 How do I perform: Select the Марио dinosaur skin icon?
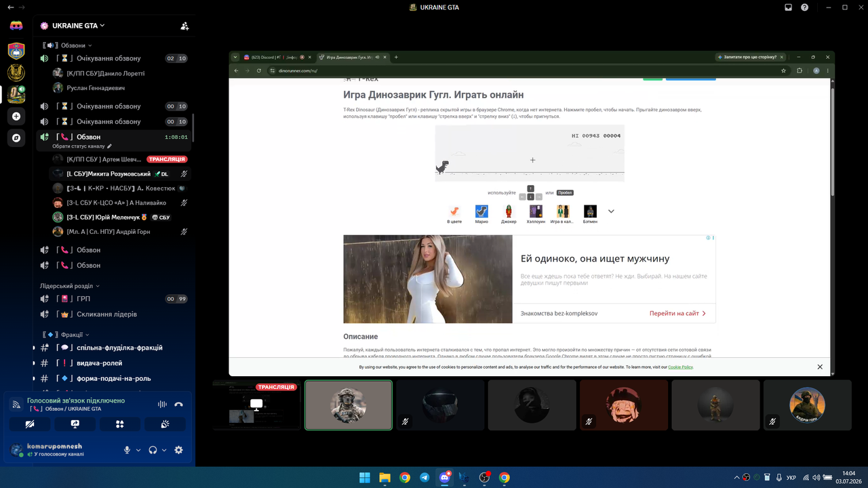[x=481, y=211]
